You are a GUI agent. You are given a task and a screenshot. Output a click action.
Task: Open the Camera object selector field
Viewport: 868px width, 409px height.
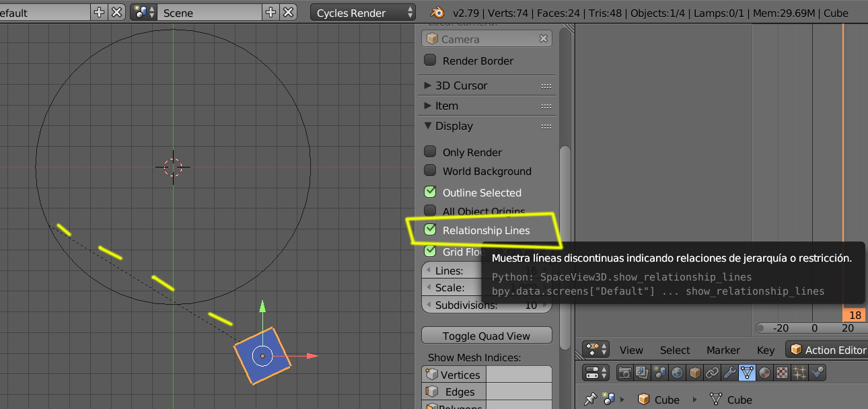coord(487,39)
